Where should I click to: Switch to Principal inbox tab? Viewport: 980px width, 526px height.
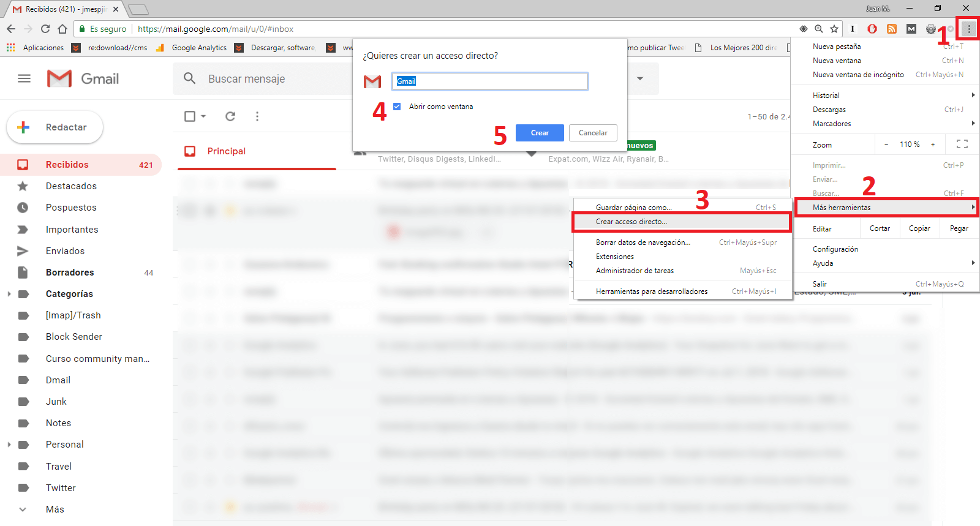pyautogui.click(x=257, y=151)
